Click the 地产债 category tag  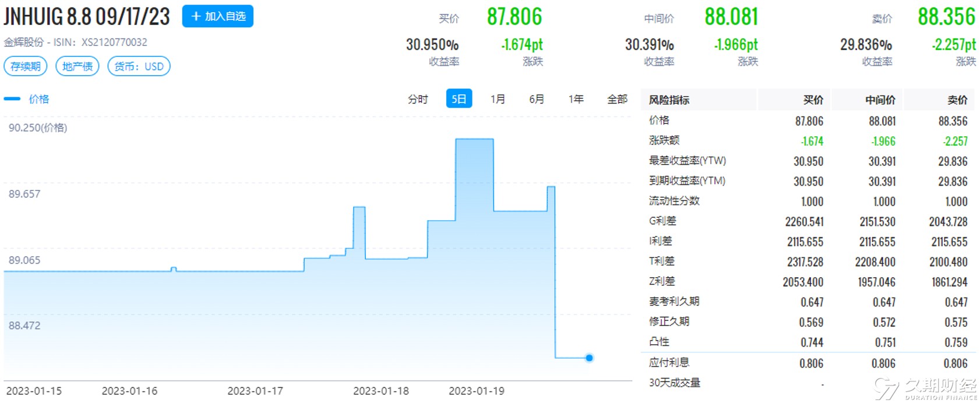coord(77,66)
